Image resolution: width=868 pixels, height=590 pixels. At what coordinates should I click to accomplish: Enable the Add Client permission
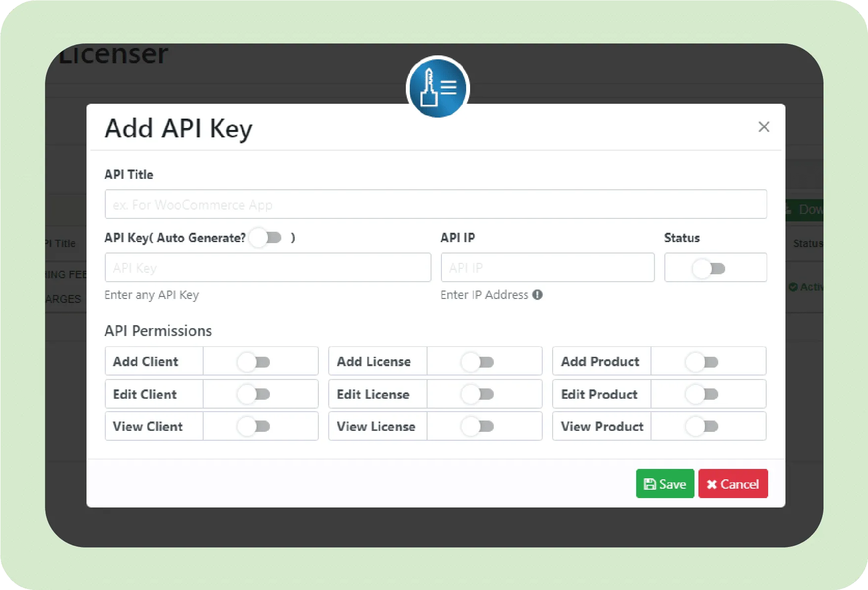pyautogui.click(x=254, y=362)
